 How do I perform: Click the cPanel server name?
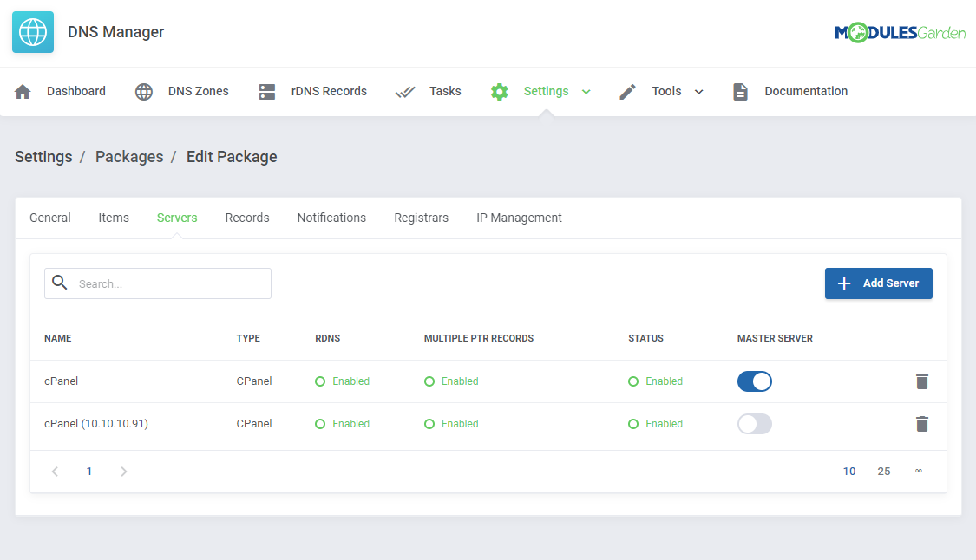tap(61, 381)
